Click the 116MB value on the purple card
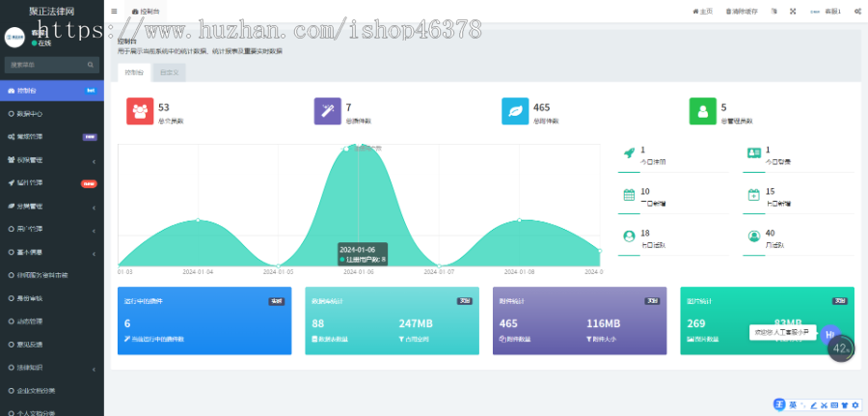Viewport: 868px width, 416px height. point(604,324)
